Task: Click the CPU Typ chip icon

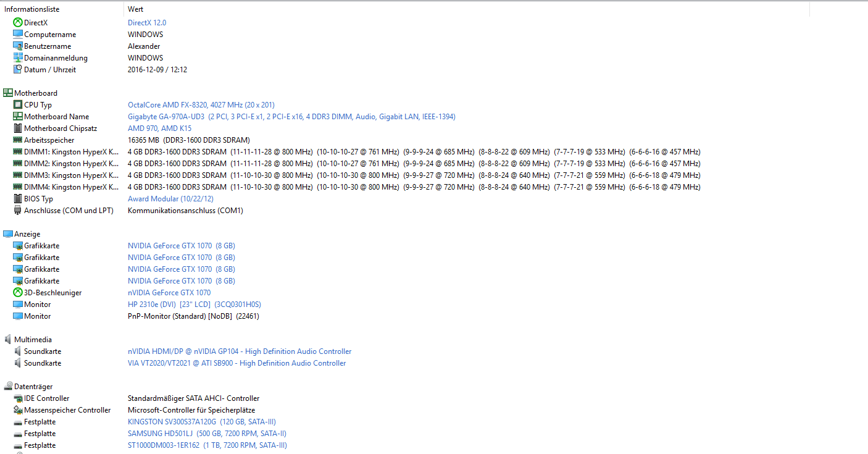Action: coord(18,105)
